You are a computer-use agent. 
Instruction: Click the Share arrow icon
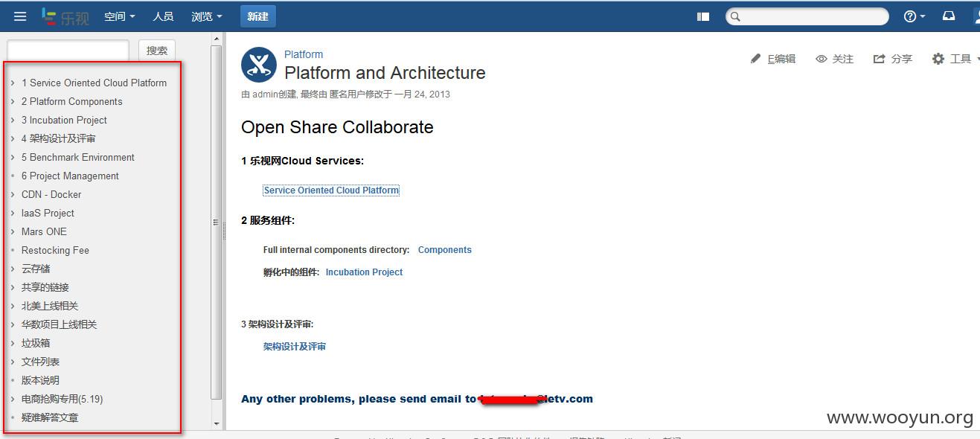point(880,58)
